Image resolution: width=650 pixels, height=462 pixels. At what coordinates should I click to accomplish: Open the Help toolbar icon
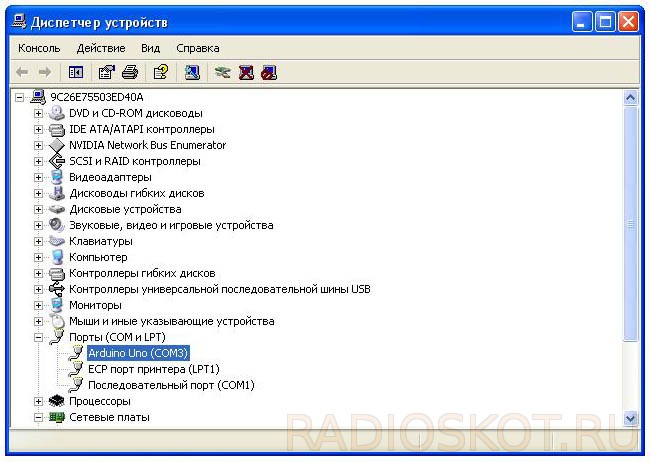coord(161,72)
